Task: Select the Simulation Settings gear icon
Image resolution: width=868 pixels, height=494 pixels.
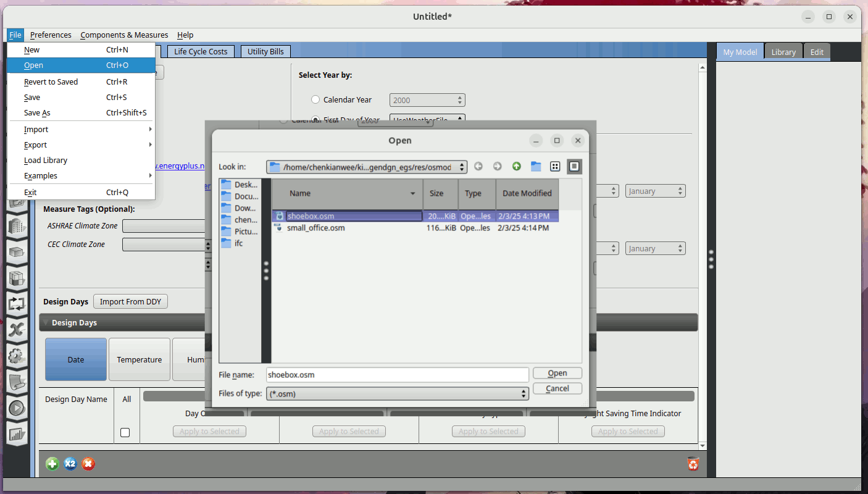Action: coord(17,356)
